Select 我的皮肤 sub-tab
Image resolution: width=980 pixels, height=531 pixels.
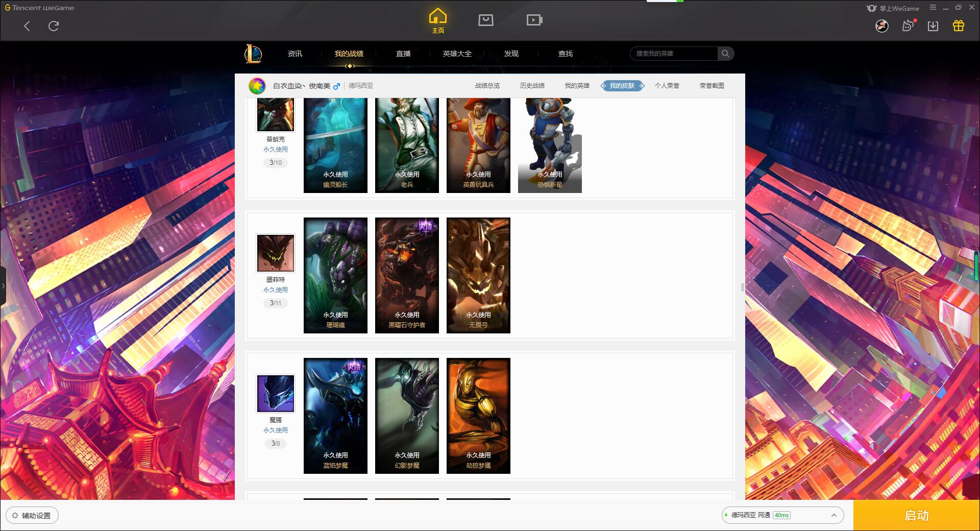[622, 86]
